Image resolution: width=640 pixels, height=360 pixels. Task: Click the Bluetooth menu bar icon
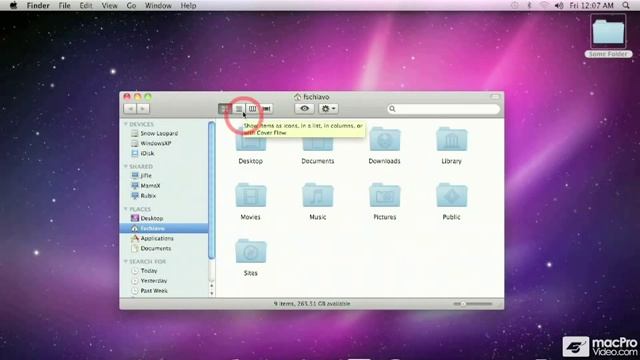(529, 5)
